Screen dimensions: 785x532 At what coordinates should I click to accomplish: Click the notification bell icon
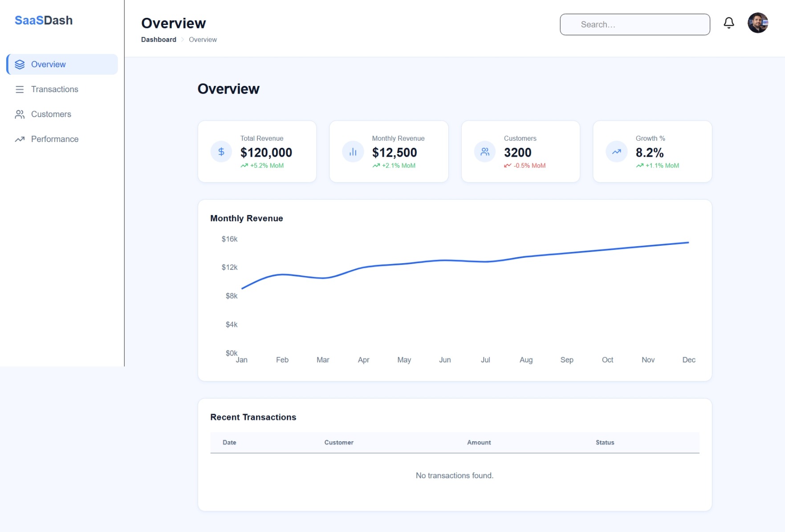[728, 23]
